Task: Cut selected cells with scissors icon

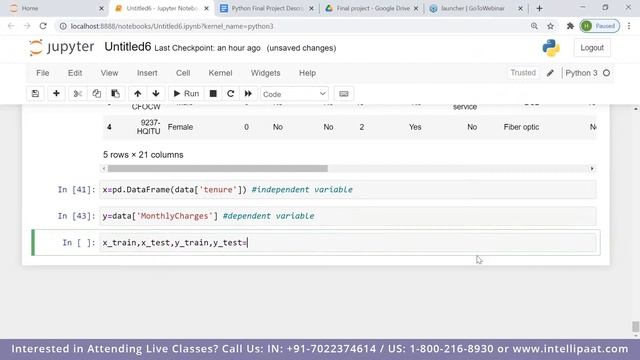Action: (x=78, y=94)
